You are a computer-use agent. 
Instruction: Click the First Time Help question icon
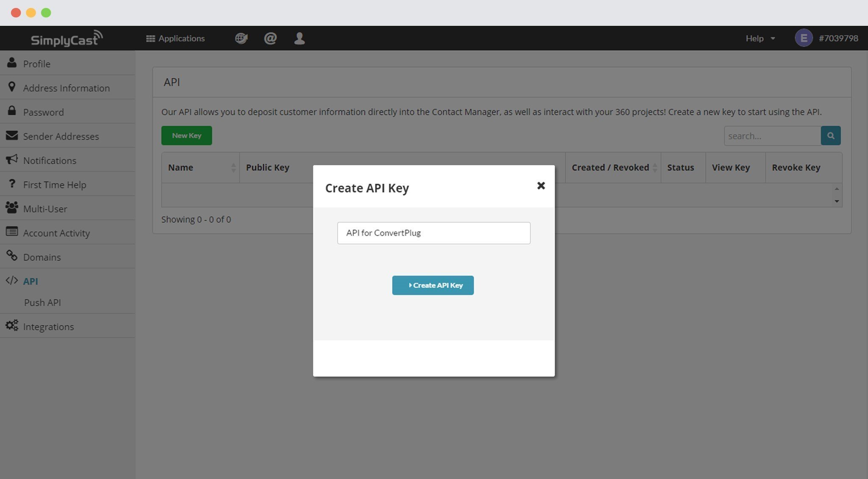click(x=12, y=183)
